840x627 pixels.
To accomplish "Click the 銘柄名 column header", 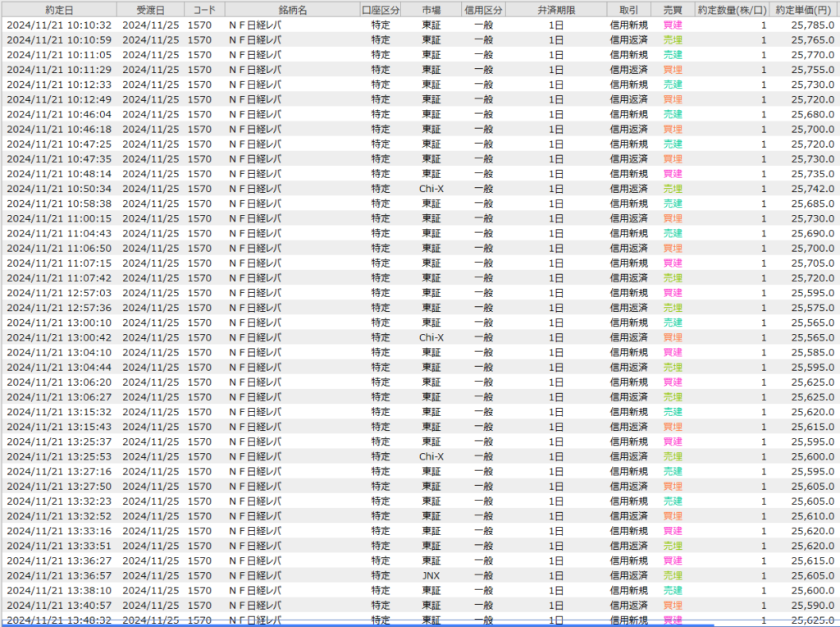I will tap(293, 10).
